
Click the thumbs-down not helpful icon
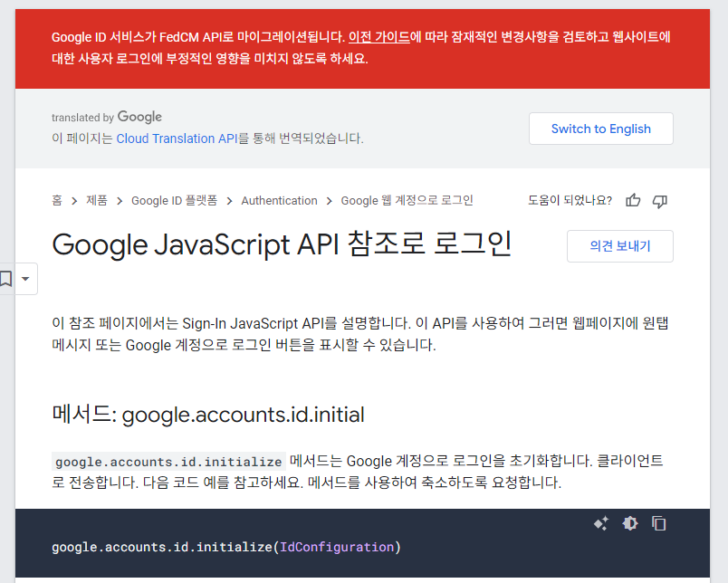click(x=660, y=201)
